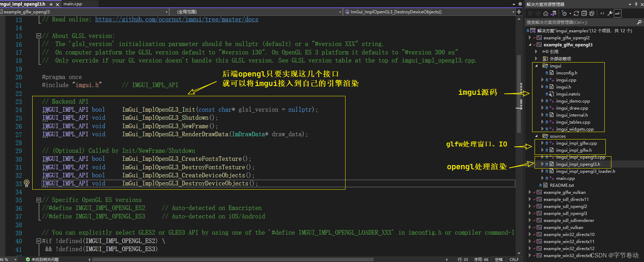Viewport: 644px width, 262px height.
Task: Collapse the Specific OpenGL ES versions comment block
Action: click(x=39, y=200)
